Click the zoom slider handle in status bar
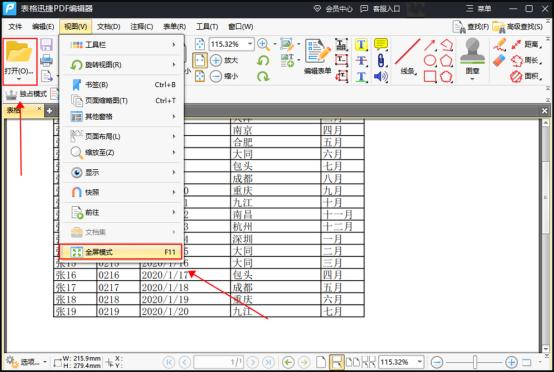554x372 pixels. (475, 362)
